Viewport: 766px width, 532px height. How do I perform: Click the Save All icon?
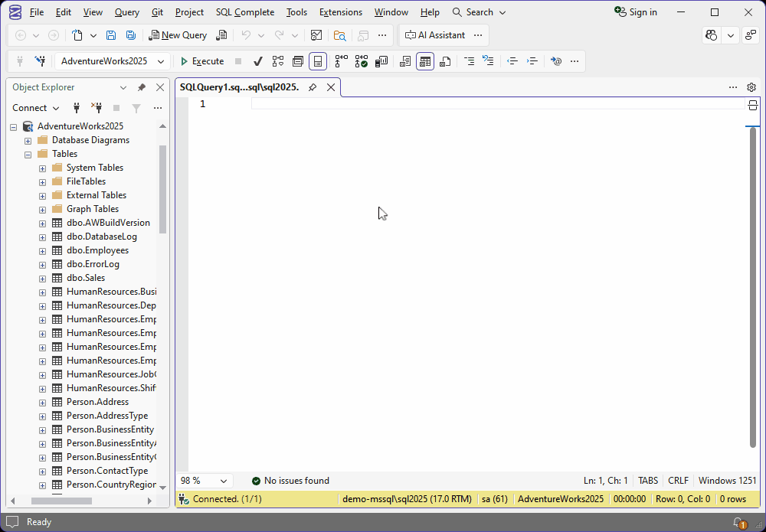coord(129,35)
